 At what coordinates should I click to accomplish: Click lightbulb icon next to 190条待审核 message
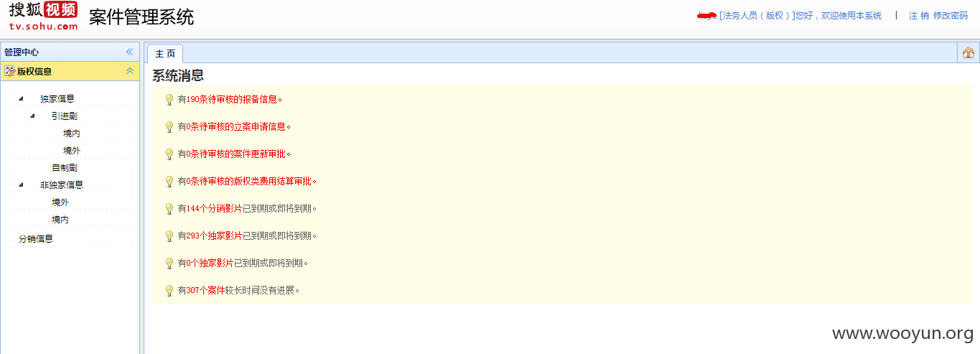pyautogui.click(x=169, y=100)
